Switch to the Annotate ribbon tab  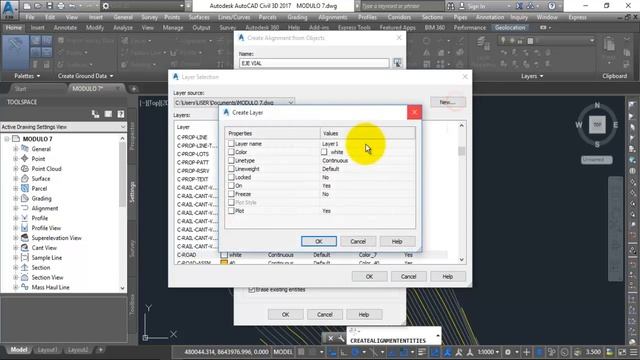[65, 27]
